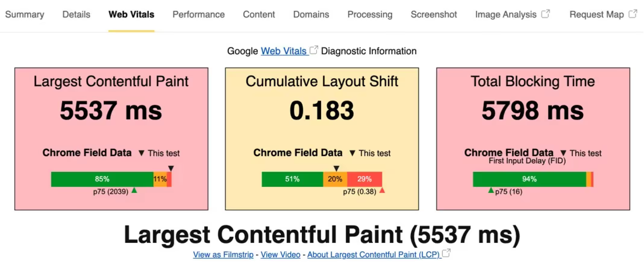Click the external-link icon after the About LCP link
The width and height of the screenshot is (644, 270).
pyautogui.click(x=446, y=253)
